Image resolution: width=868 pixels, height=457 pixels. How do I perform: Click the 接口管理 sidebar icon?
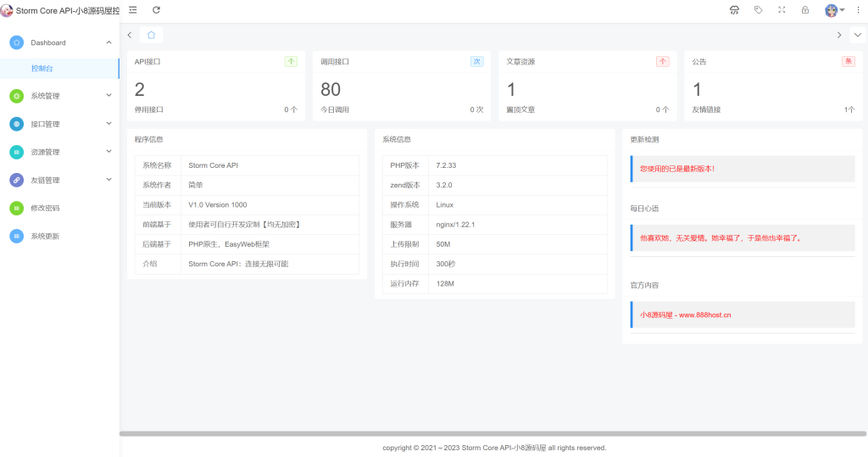(x=17, y=124)
